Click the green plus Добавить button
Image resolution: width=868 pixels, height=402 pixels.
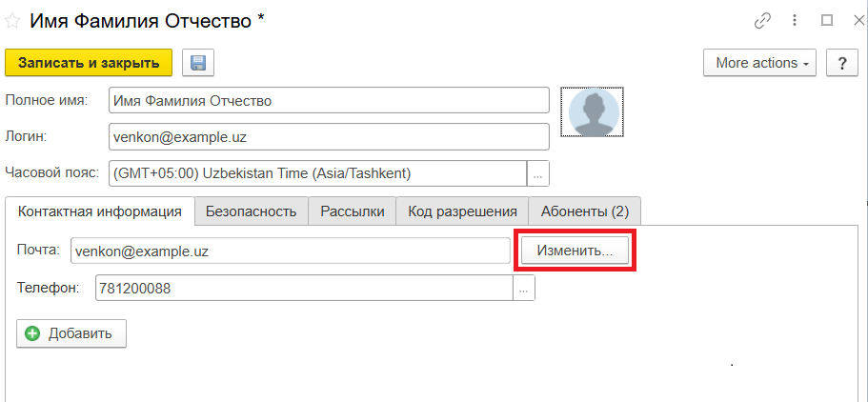point(71,333)
